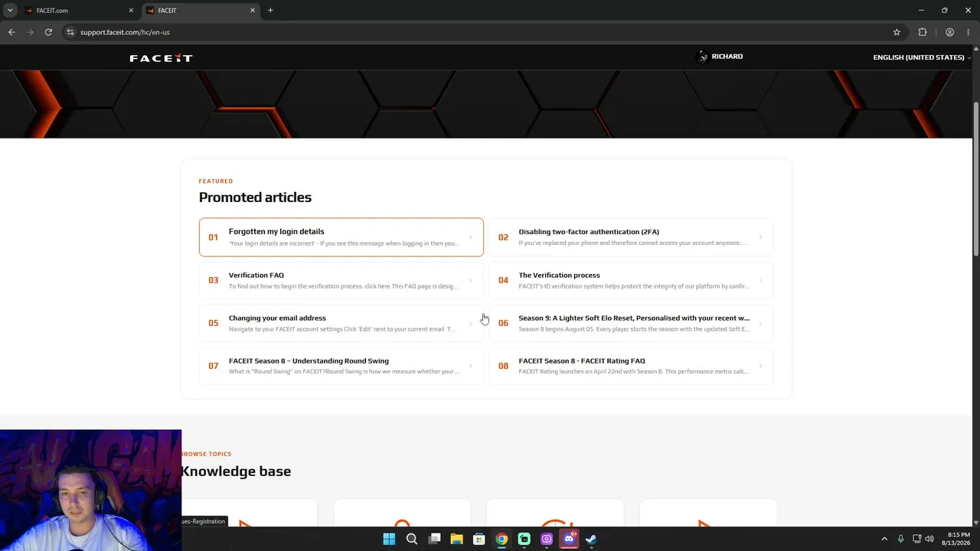Open 'FACEIT Rating FAQ' article
Image resolution: width=980 pixels, height=551 pixels.
coord(632,366)
